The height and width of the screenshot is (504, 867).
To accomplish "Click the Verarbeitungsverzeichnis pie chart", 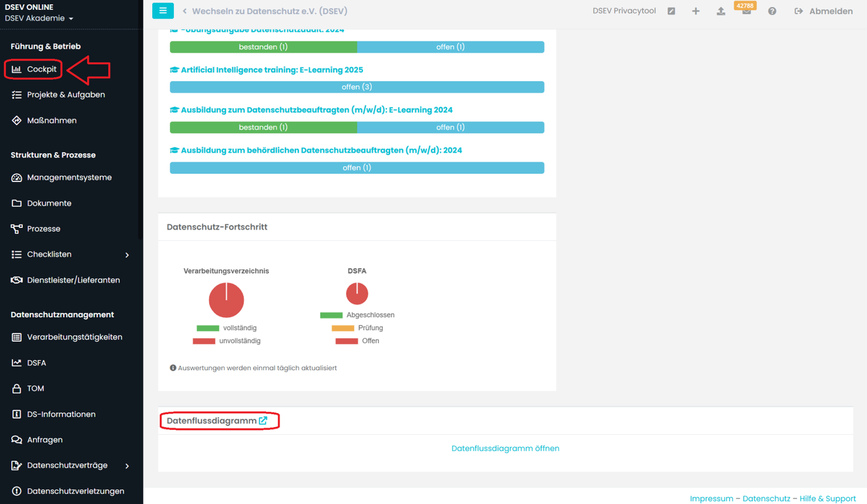I will click(x=227, y=300).
